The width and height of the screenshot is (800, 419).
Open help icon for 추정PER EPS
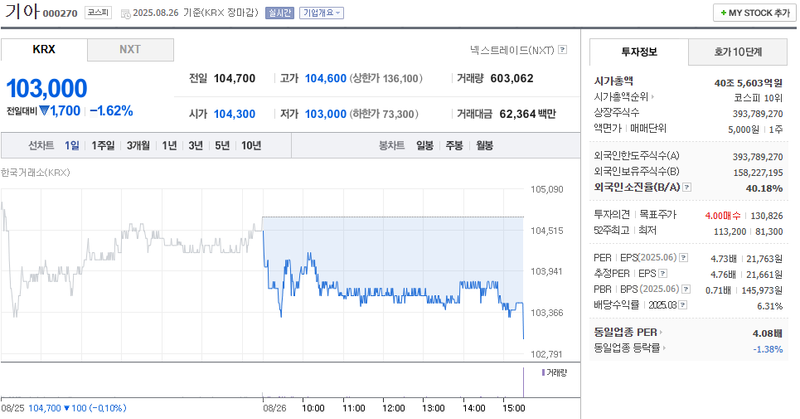[x=663, y=274]
